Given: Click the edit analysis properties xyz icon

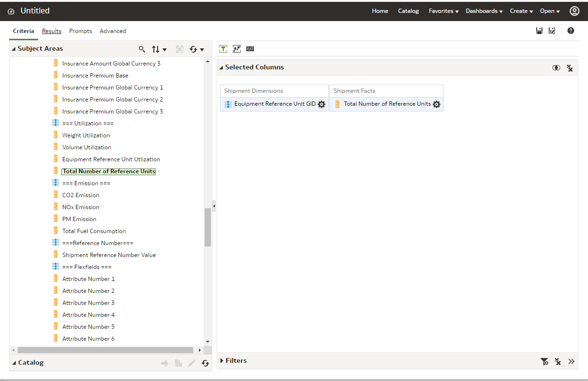Looking at the screenshot, I should tap(250, 48).
